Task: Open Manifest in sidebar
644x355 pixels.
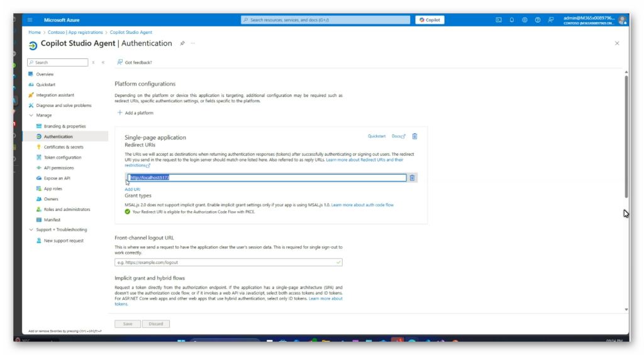Action: tap(52, 220)
